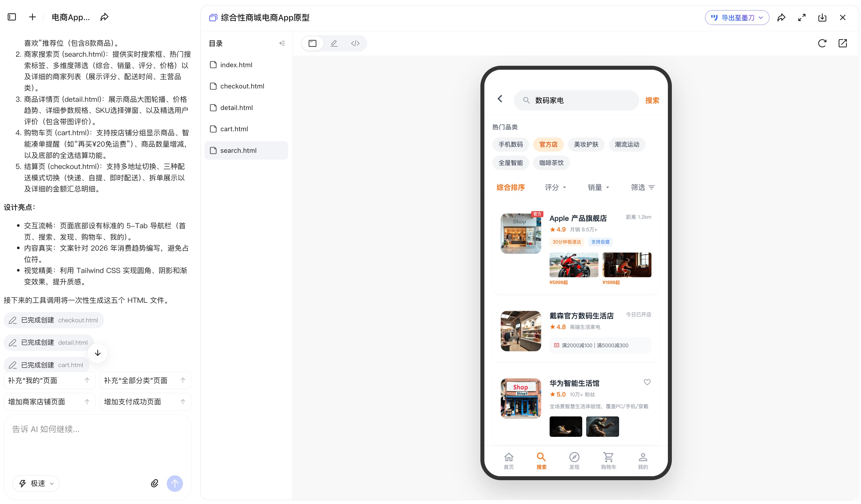Select the 官方店 category chip

point(548,145)
